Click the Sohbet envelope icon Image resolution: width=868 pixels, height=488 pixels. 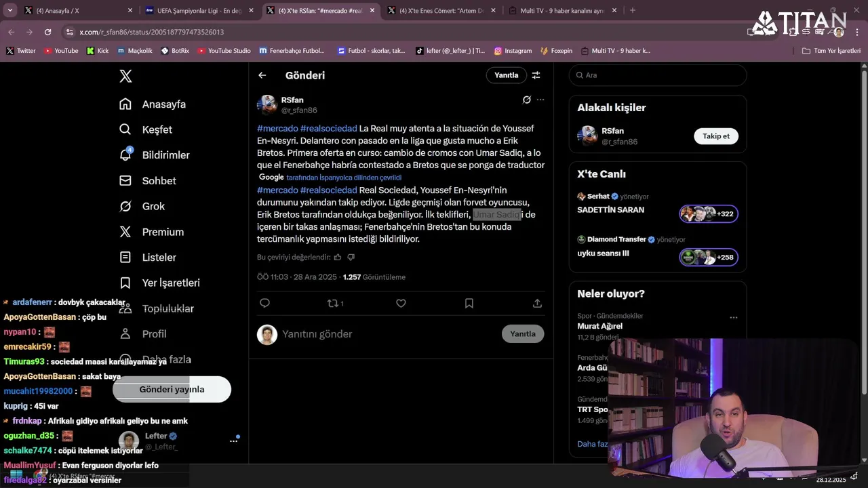pyautogui.click(x=125, y=180)
